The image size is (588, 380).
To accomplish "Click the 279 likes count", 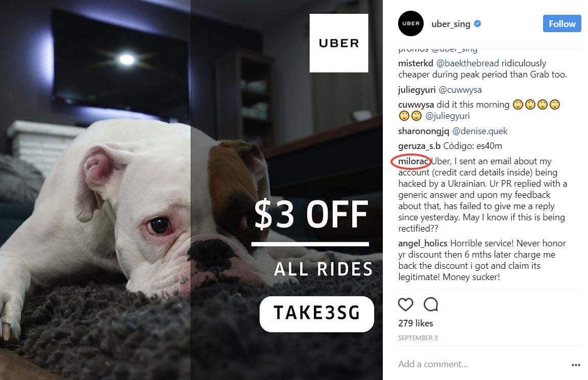I will (x=415, y=323).
